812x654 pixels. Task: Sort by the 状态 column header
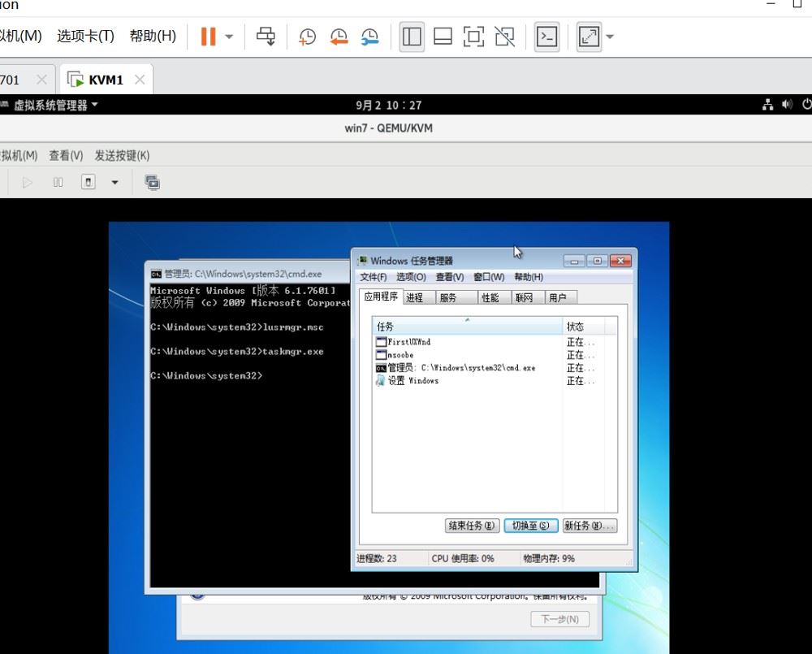click(583, 327)
